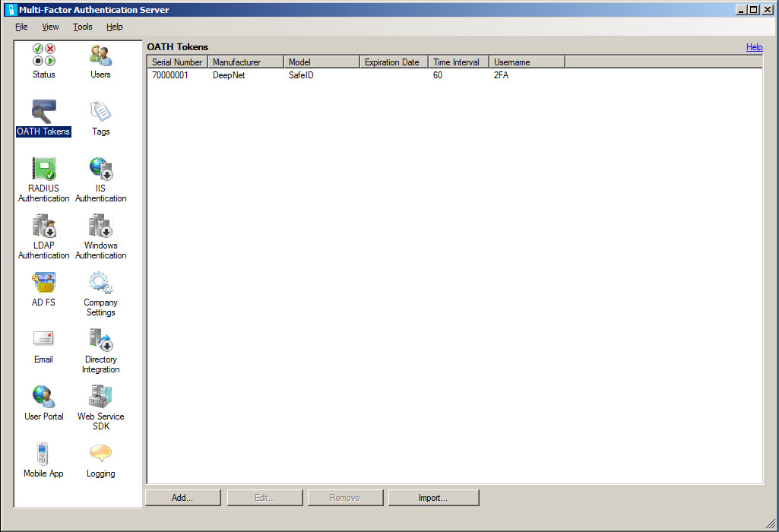Sort by Manufacturer column header
The width and height of the screenshot is (779, 532).
[245, 62]
